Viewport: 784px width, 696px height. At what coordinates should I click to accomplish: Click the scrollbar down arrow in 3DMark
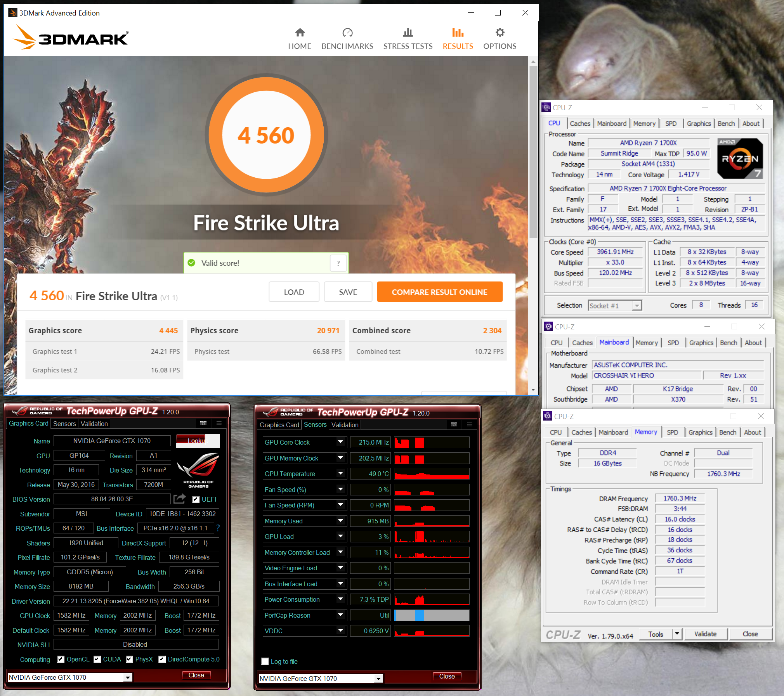pos(533,390)
